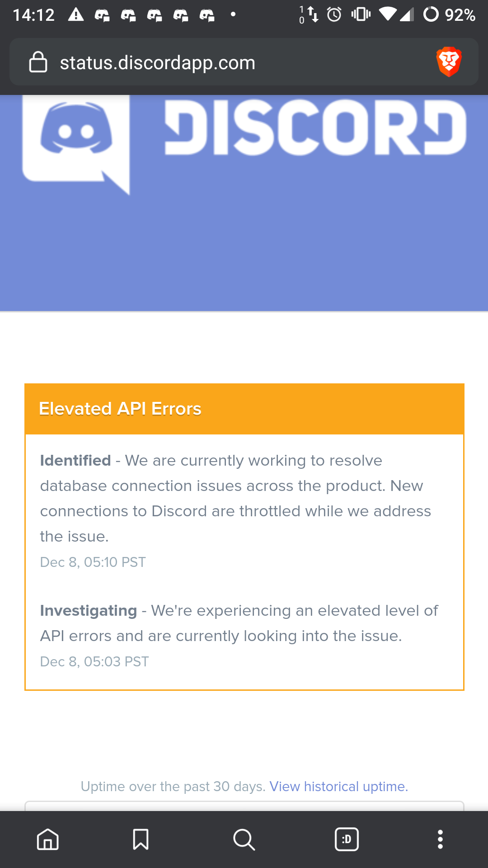
Task: Open the browser home button
Action: (x=48, y=840)
